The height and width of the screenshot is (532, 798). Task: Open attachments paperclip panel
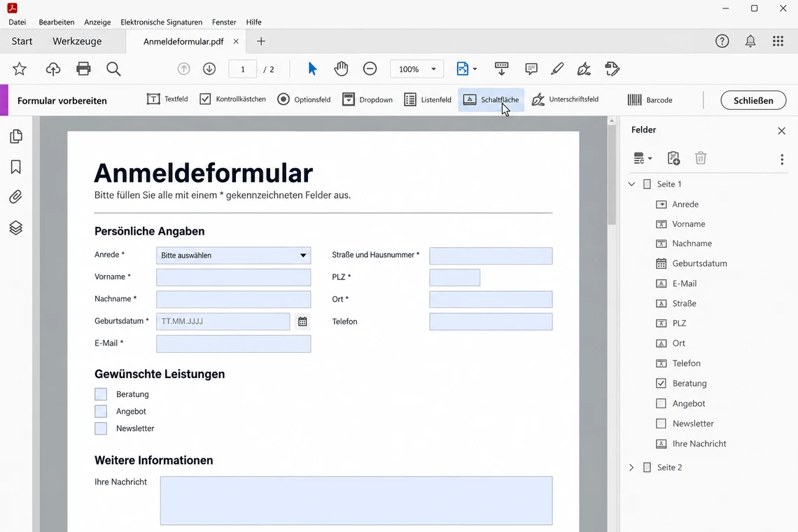(x=16, y=197)
